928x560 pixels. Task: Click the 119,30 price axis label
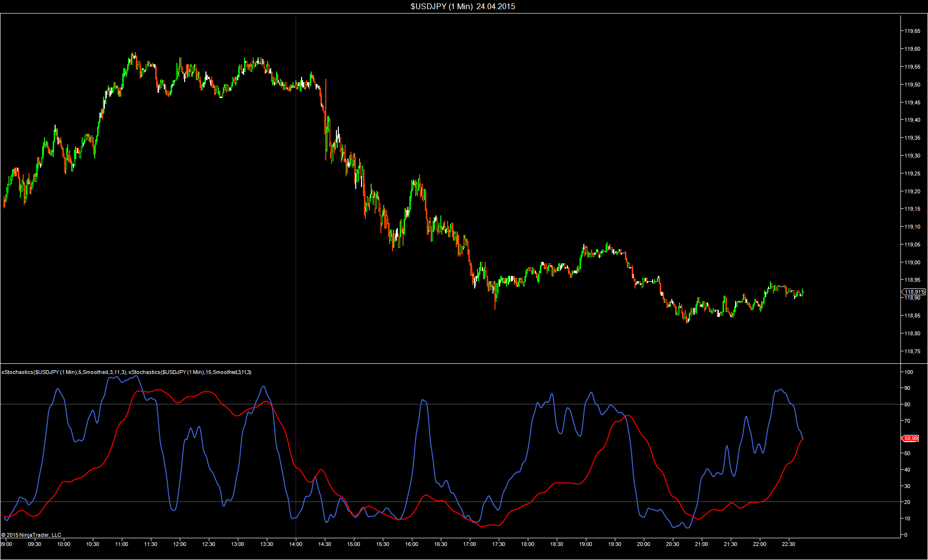913,156
